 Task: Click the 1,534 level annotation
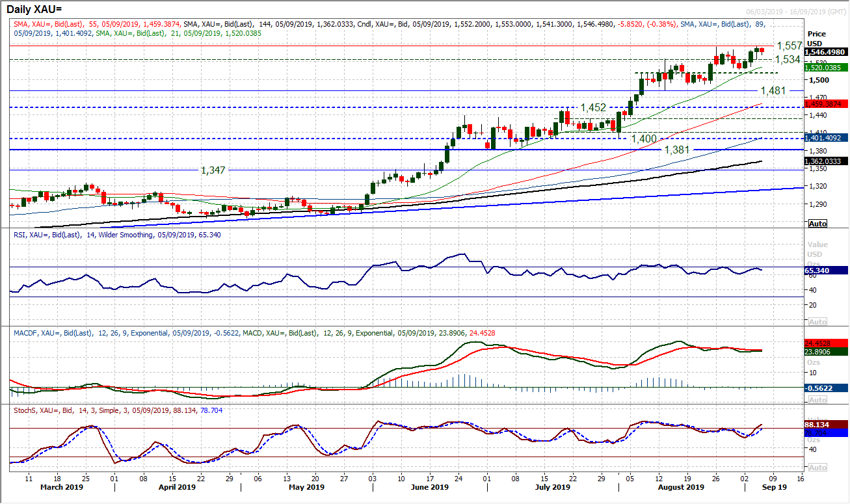[788, 59]
